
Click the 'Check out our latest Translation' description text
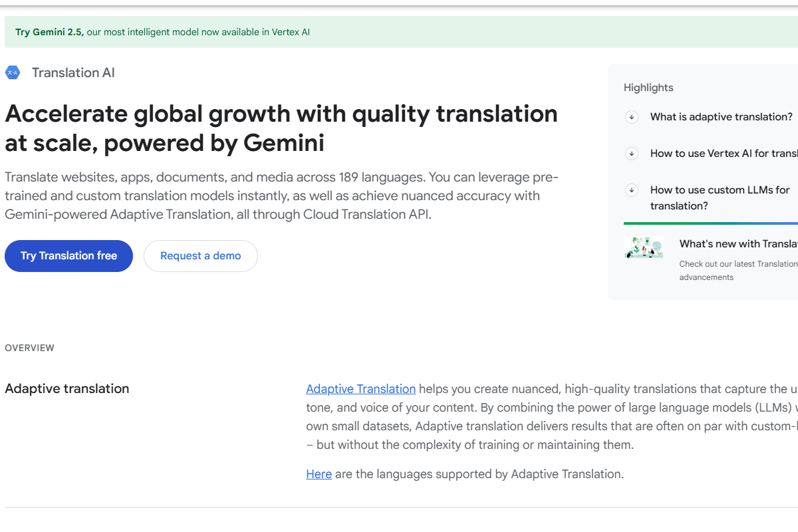[x=739, y=271]
